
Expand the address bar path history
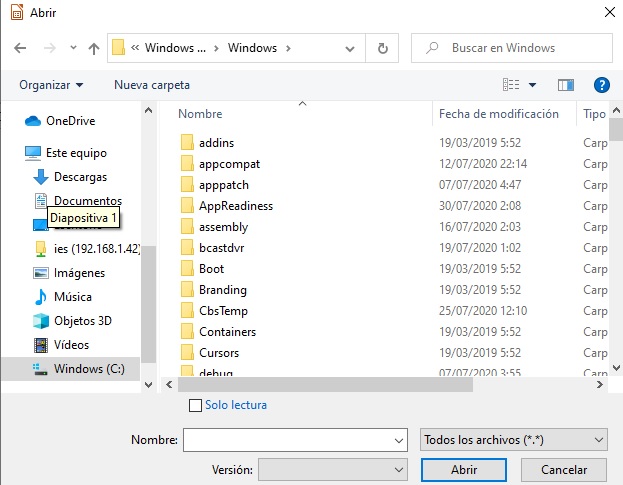(x=350, y=49)
